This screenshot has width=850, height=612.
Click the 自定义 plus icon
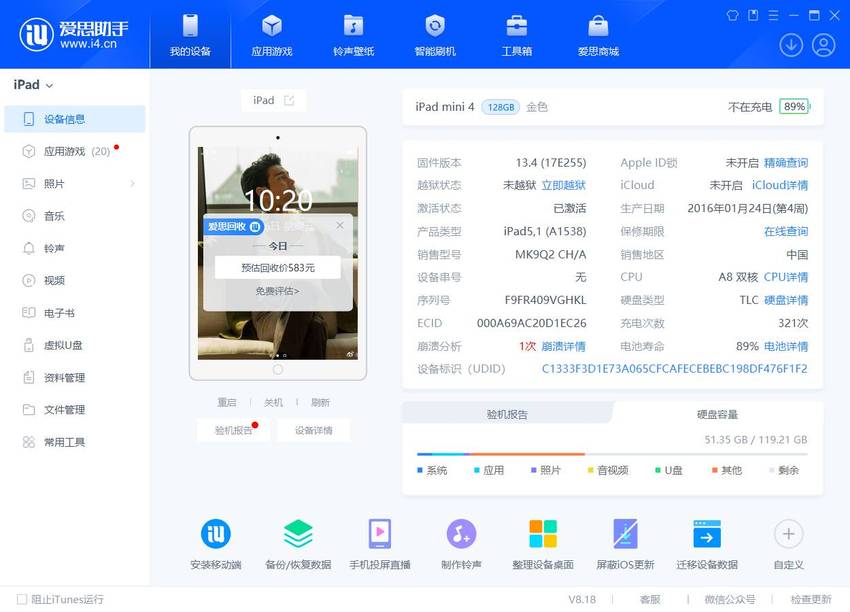point(788,534)
